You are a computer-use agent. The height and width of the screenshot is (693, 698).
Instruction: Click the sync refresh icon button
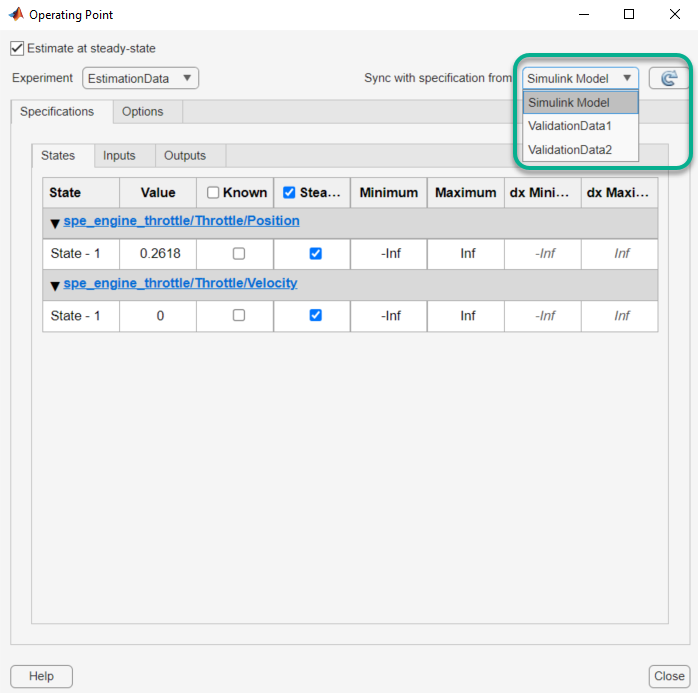[x=668, y=78]
